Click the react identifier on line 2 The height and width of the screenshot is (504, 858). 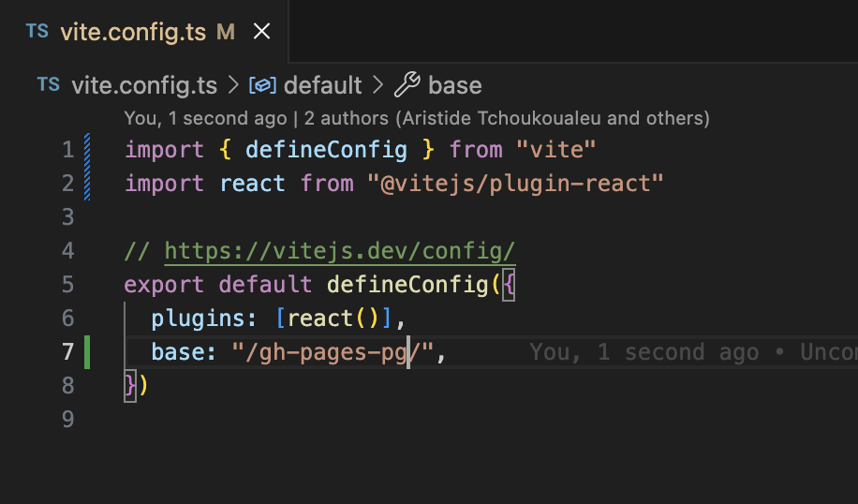pos(252,184)
